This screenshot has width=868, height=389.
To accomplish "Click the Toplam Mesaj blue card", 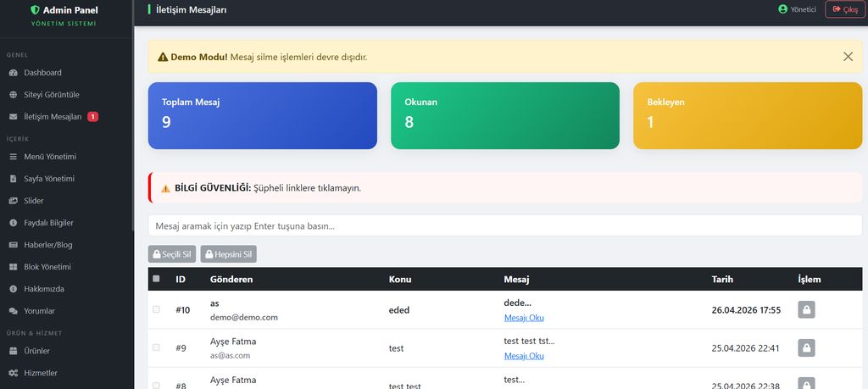I will pyautogui.click(x=263, y=115).
